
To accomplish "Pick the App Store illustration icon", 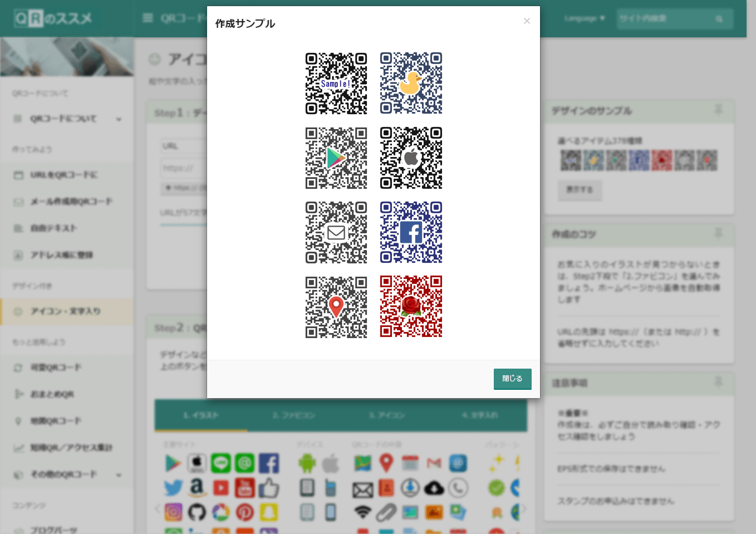I will [197, 463].
